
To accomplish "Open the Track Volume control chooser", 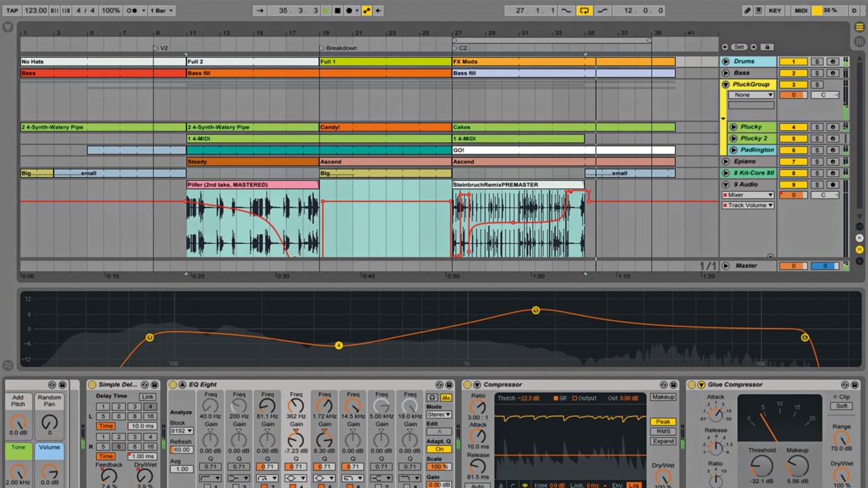I will pyautogui.click(x=748, y=206).
